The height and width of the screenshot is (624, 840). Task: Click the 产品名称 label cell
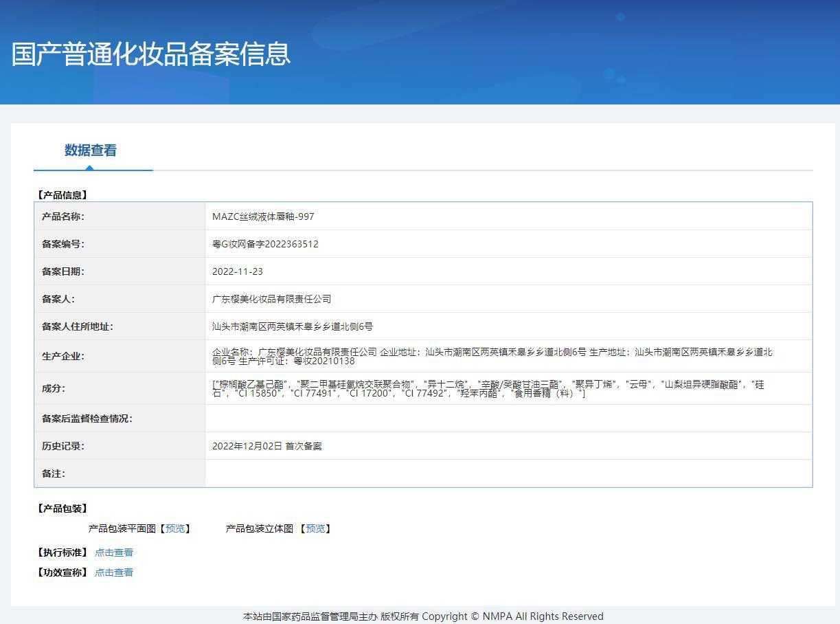(x=120, y=216)
